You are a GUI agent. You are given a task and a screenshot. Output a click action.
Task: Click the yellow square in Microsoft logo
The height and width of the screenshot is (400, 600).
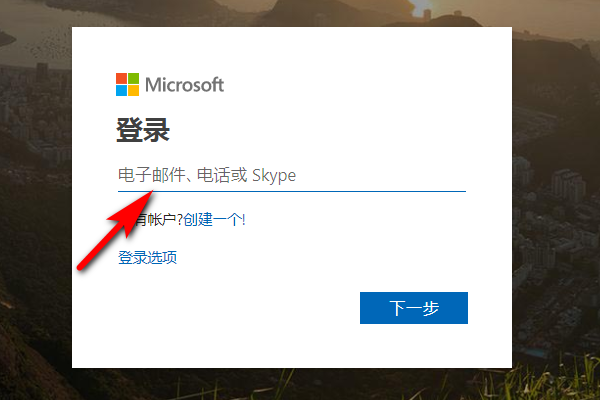coord(134,91)
